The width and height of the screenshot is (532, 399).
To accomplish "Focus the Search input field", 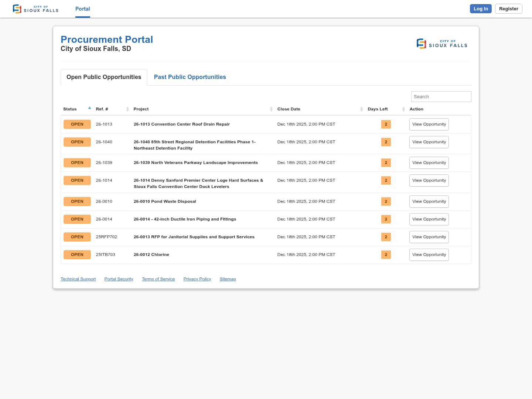I will (441, 96).
